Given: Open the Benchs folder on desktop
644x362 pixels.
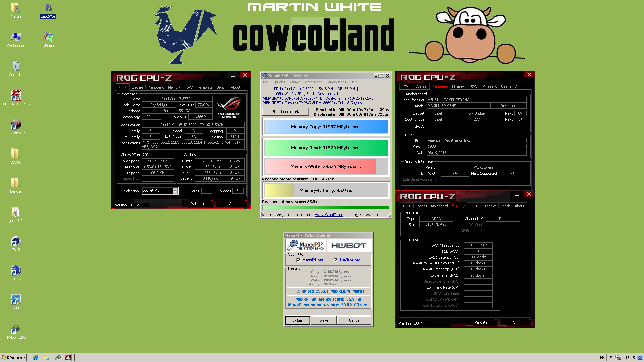Looking at the screenshot, I should (16, 185).
